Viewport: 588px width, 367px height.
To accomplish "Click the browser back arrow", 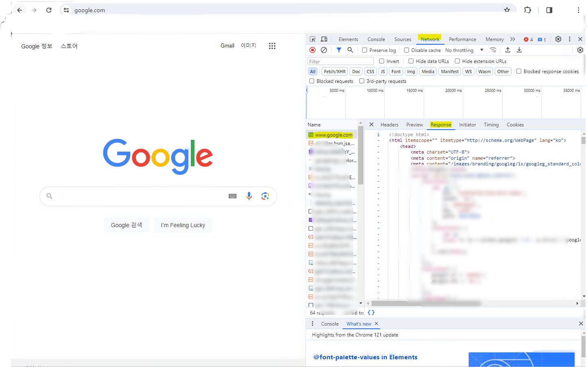I will tap(20, 10).
